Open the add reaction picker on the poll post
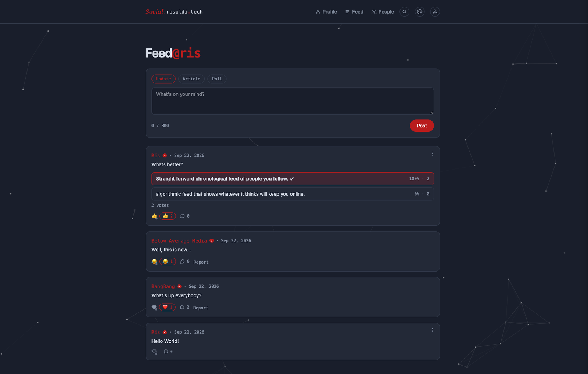The width and height of the screenshot is (588, 374). coord(154,216)
